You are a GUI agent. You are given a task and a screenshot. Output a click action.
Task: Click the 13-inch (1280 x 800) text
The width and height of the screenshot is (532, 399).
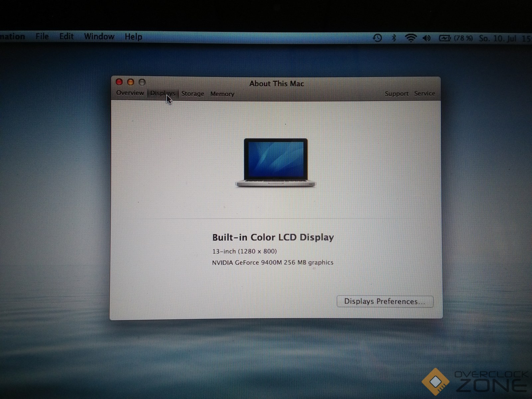(x=244, y=251)
